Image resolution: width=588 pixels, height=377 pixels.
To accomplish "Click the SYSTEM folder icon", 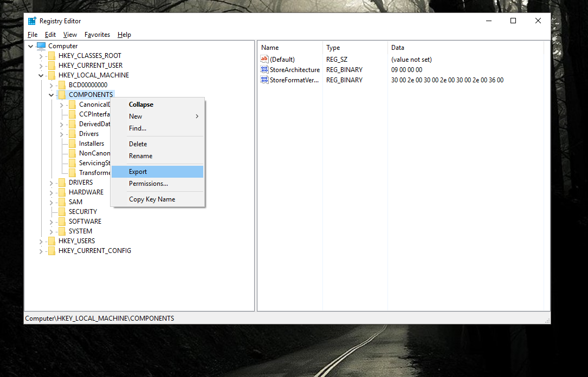I will (62, 231).
